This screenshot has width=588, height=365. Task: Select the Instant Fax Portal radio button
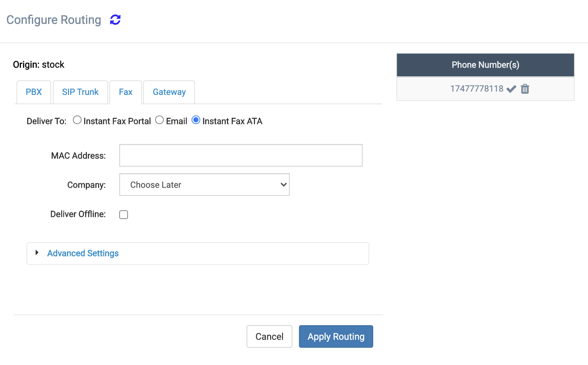tap(77, 120)
